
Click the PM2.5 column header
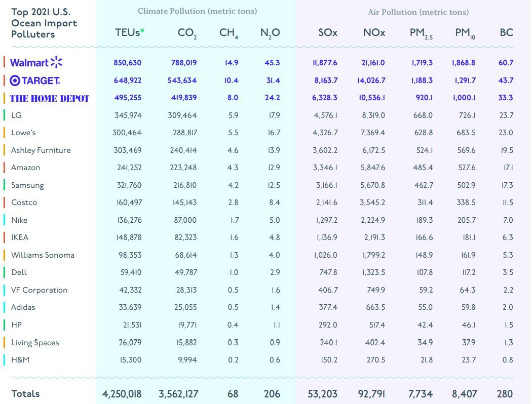point(421,33)
